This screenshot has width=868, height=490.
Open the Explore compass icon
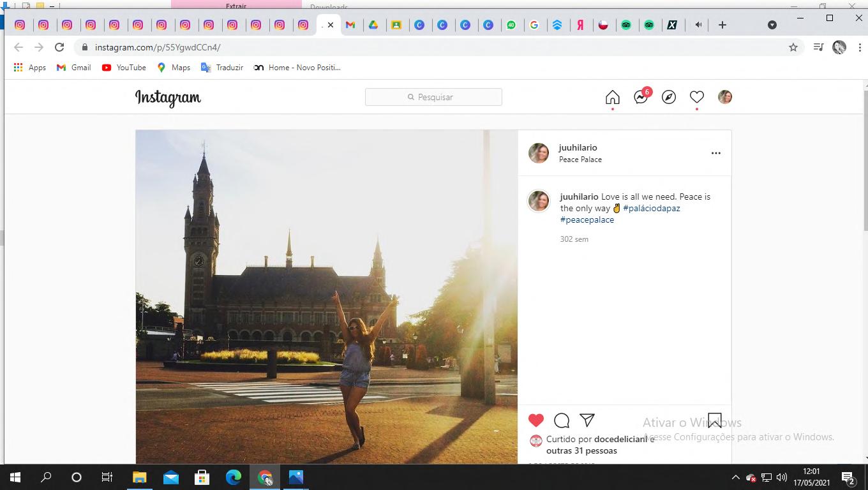point(669,97)
